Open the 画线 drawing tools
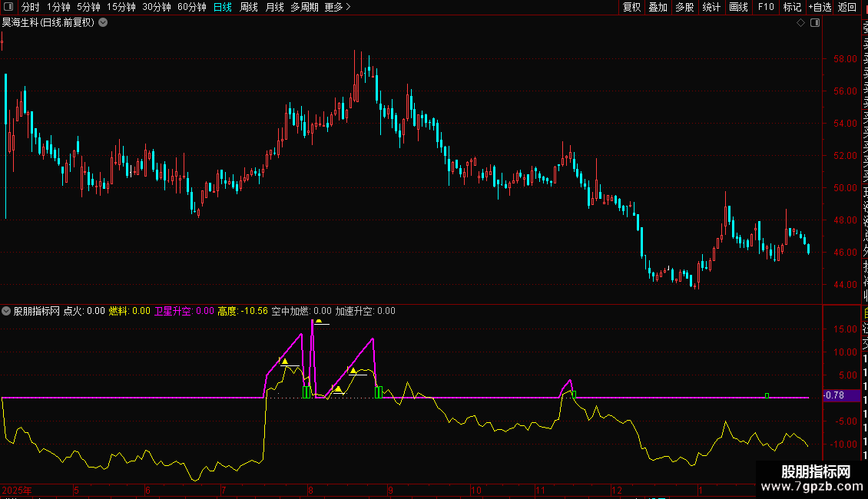This screenshot has height=499, width=868. [x=738, y=7]
